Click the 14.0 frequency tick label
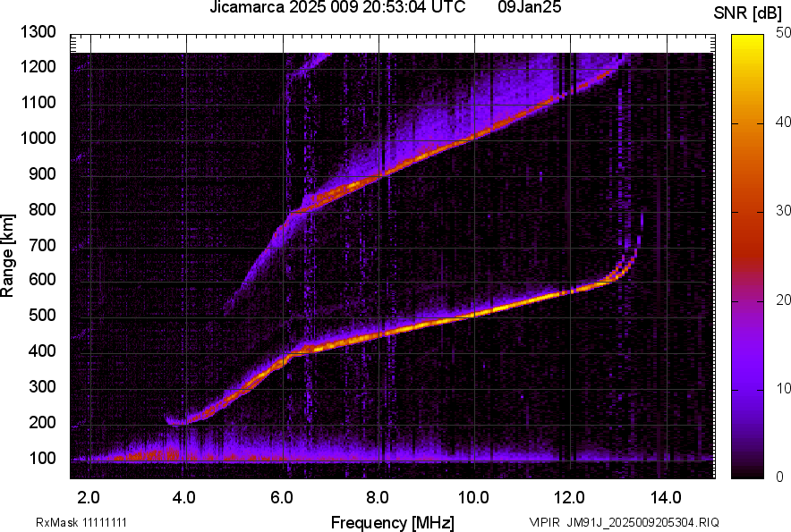 [667, 498]
